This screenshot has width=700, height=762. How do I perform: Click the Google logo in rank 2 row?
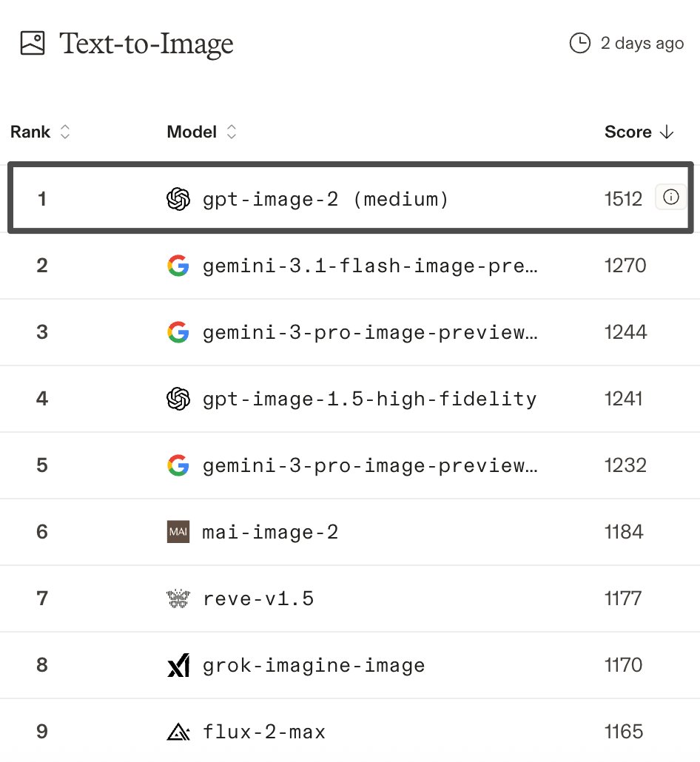coord(178,266)
